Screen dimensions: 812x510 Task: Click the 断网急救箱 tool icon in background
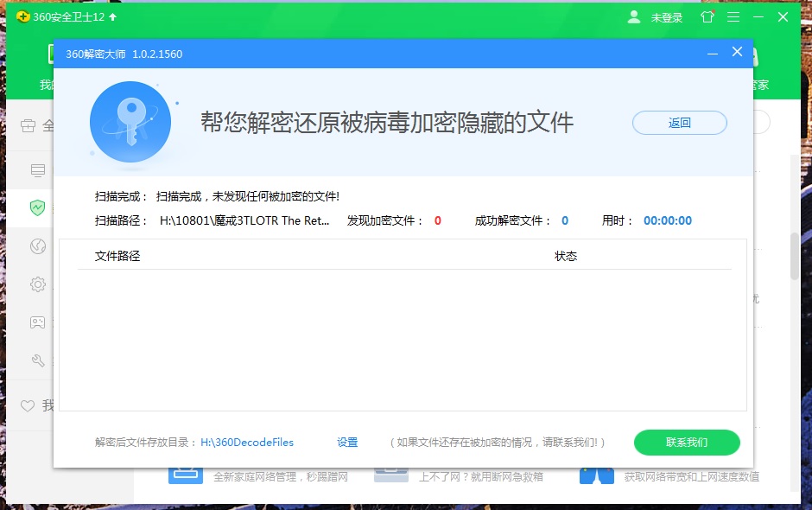tap(391, 475)
